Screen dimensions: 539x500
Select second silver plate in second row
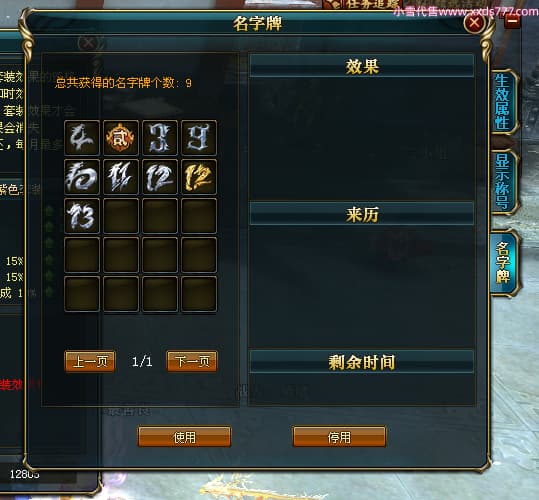tap(121, 177)
